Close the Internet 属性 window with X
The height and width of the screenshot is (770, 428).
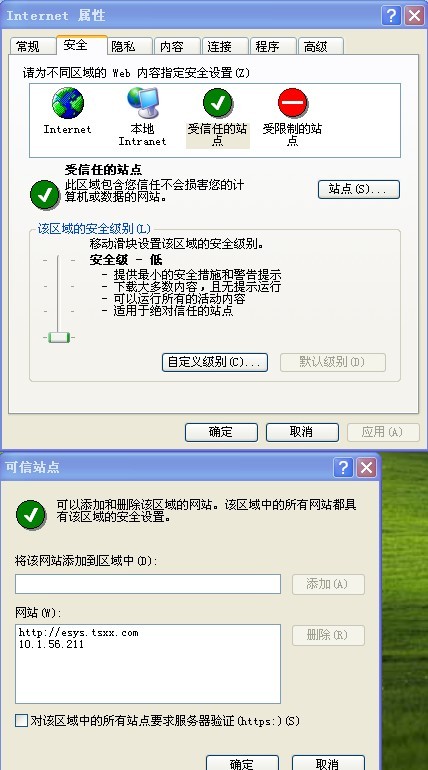point(414,16)
